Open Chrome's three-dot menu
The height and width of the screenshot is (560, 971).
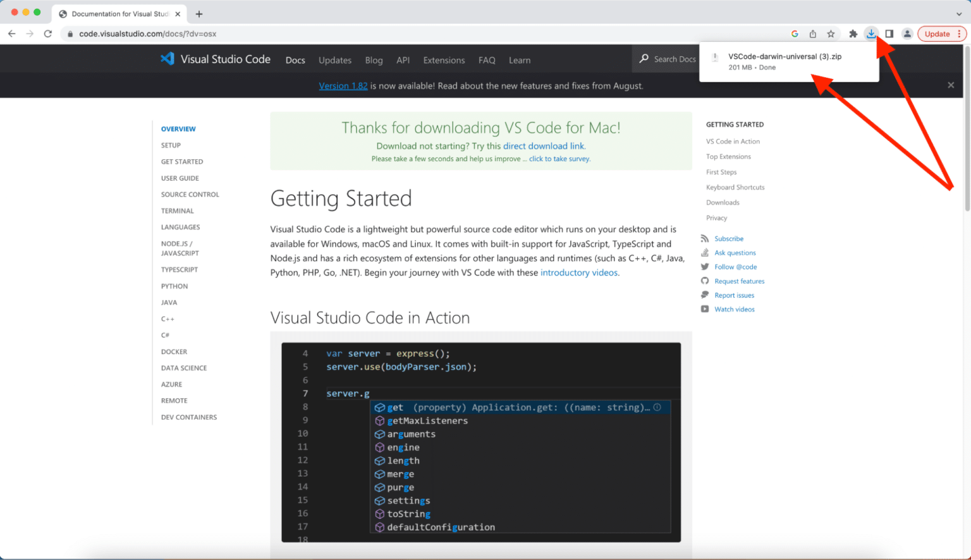pyautogui.click(x=960, y=33)
